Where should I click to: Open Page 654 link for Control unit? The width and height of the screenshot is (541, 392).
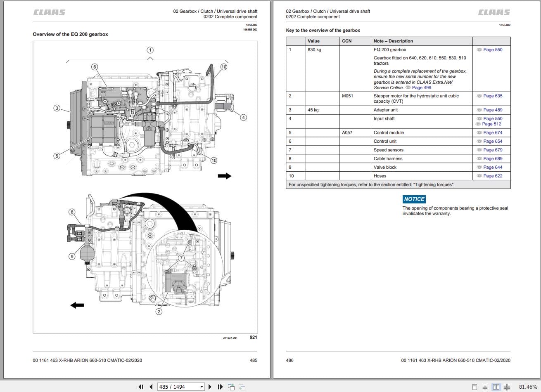point(493,141)
